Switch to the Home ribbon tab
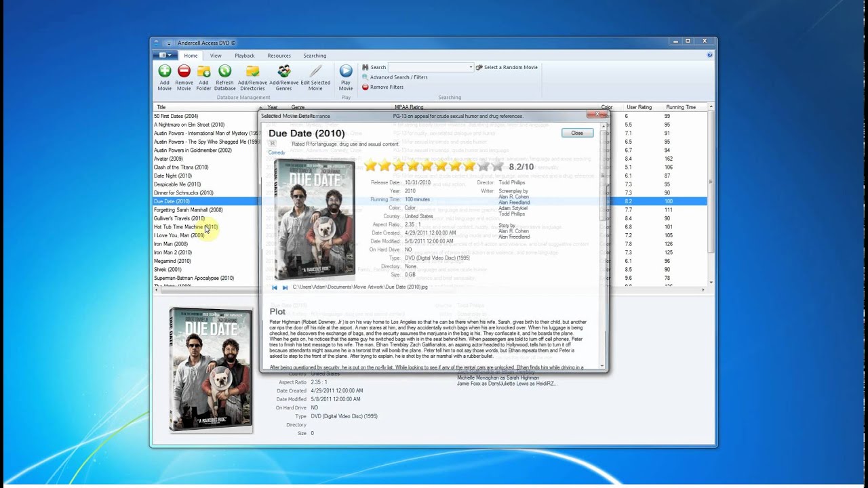 point(191,56)
